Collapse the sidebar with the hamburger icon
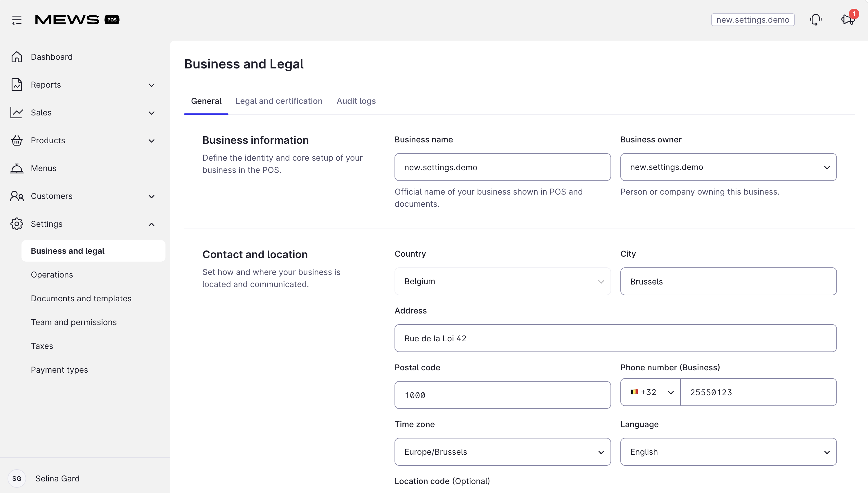868x493 pixels. (17, 20)
